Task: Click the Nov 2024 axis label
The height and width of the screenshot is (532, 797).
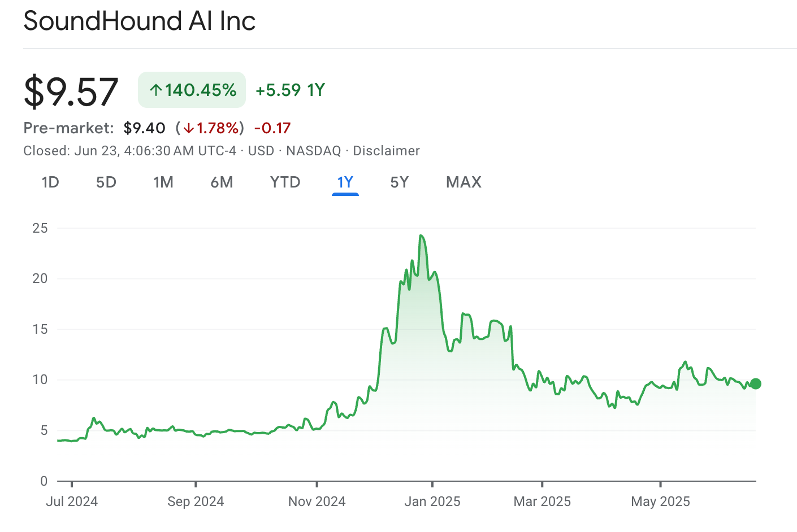Action: (317, 502)
